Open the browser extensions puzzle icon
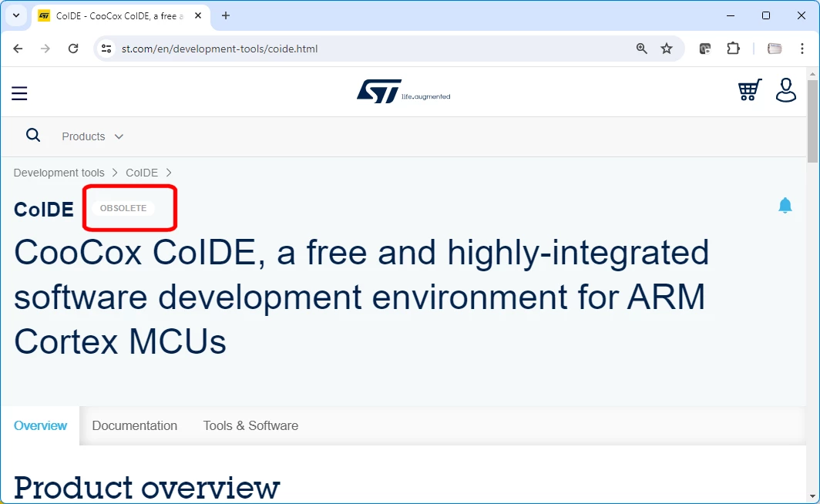The width and height of the screenshot is (820, 504). pyautogui.click(x=733, y=49)
